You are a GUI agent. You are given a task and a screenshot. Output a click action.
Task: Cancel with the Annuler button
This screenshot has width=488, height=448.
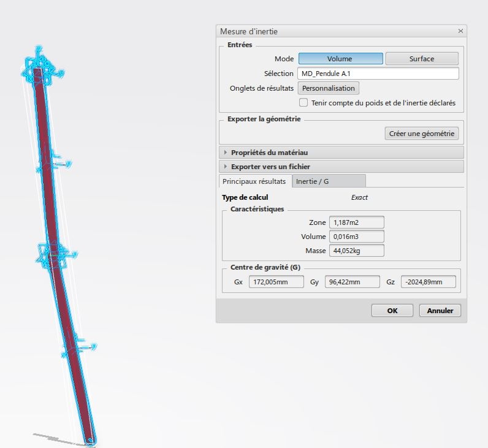click(x=440, y=311)
